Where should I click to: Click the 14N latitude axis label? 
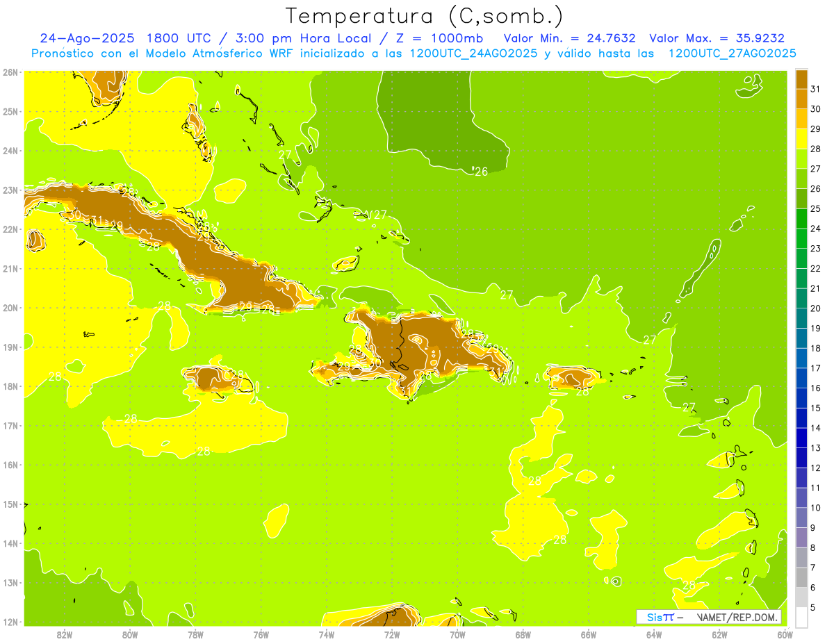click(x=10, y=543)
